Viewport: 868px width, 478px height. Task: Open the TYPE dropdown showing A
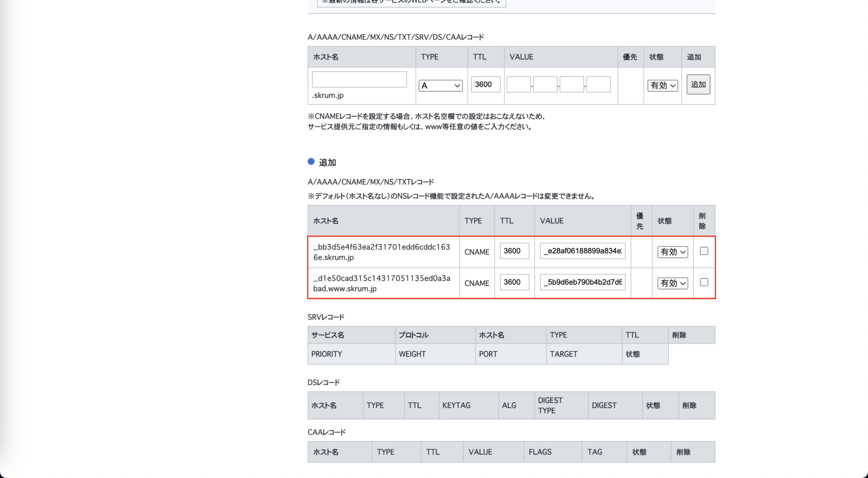441,85
